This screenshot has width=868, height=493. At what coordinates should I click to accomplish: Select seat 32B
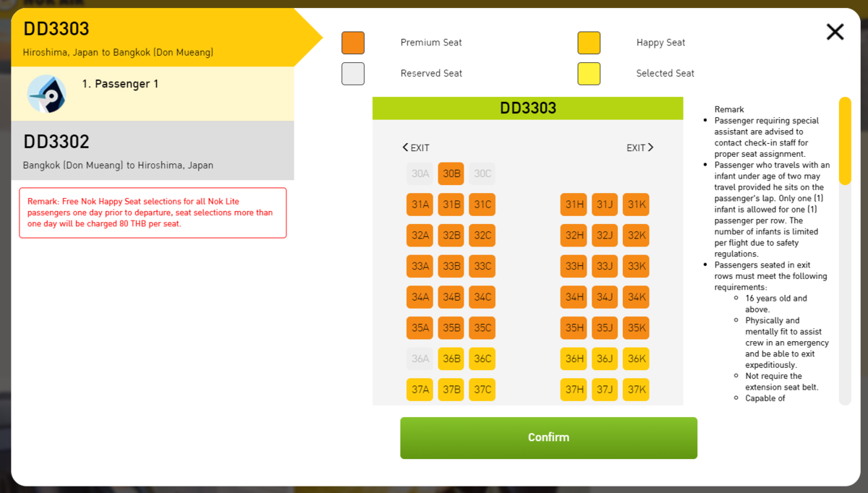[451, 235]
